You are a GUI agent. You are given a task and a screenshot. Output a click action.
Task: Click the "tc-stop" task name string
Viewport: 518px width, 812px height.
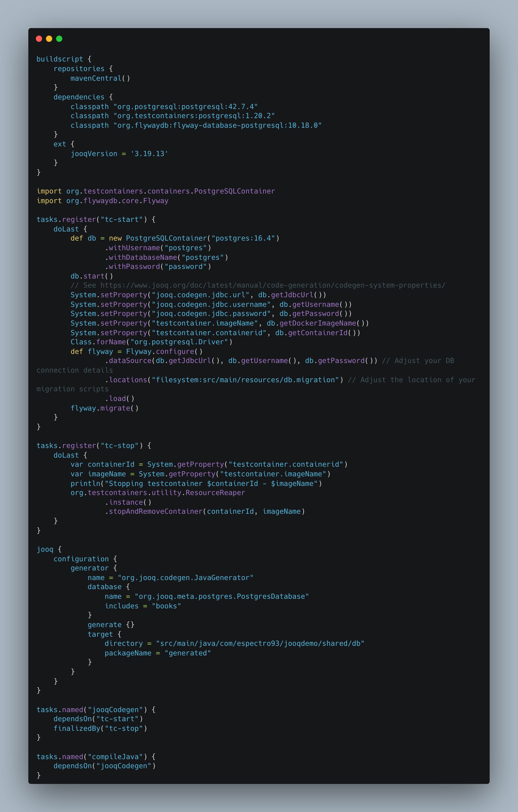(119, 446)
